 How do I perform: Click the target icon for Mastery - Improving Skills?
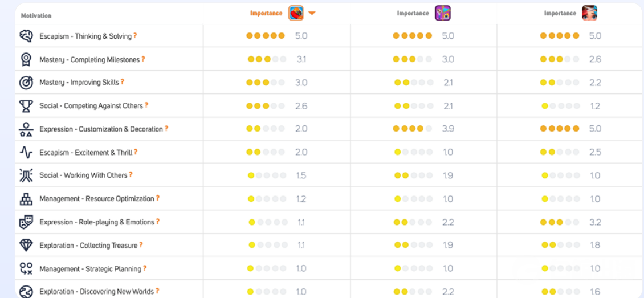[26, 83]
